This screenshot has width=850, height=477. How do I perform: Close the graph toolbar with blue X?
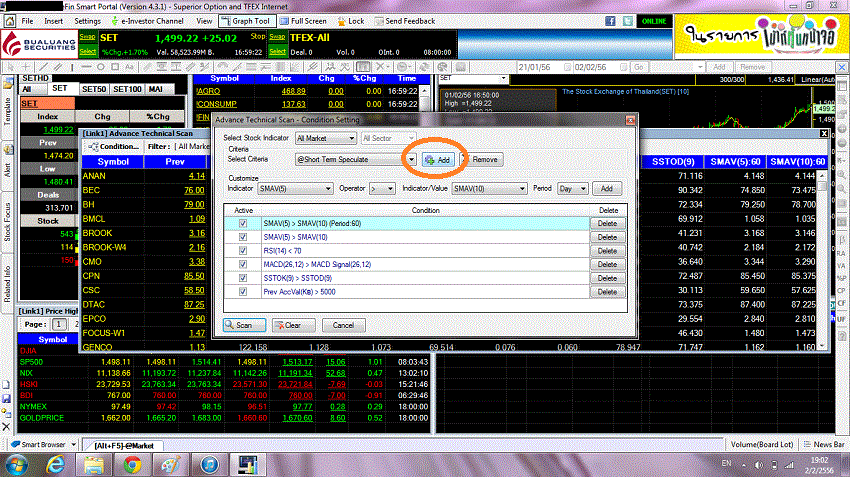(842, 67)
